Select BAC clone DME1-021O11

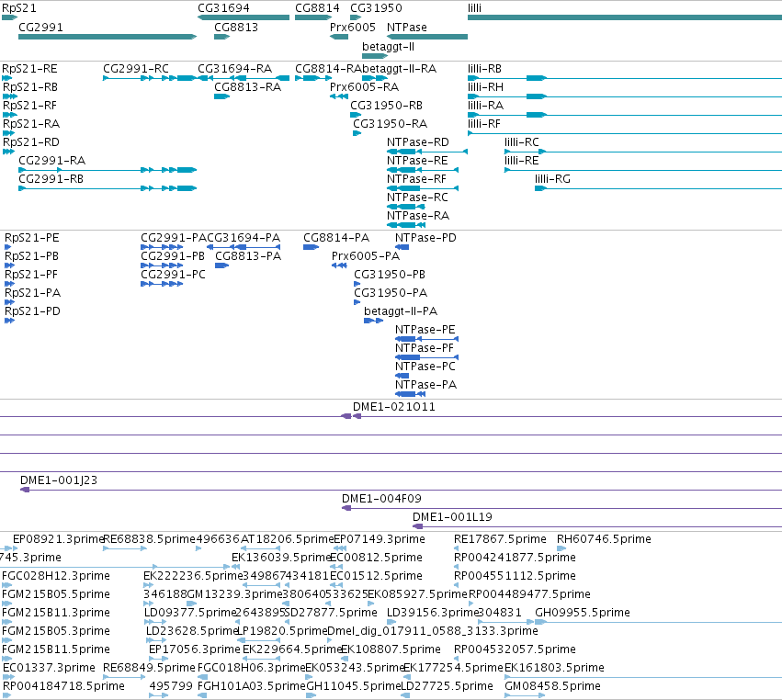pyautogui.click(x=394, y=406)
